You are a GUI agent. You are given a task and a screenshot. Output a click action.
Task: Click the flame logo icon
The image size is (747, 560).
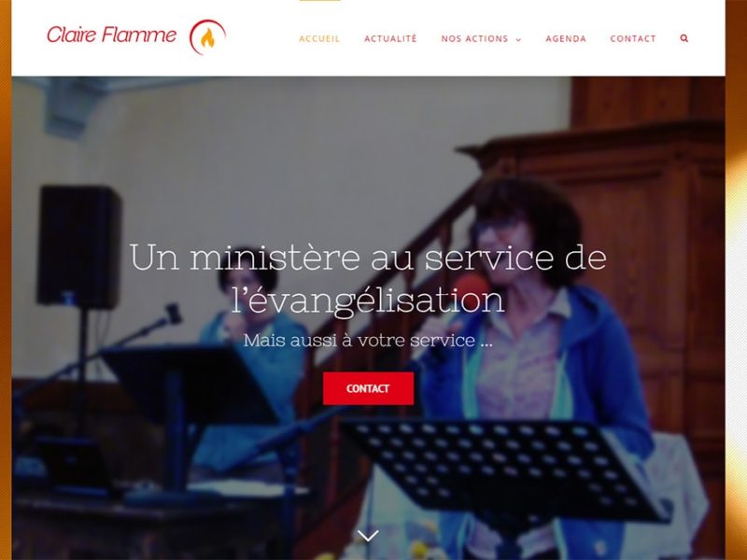207,37
